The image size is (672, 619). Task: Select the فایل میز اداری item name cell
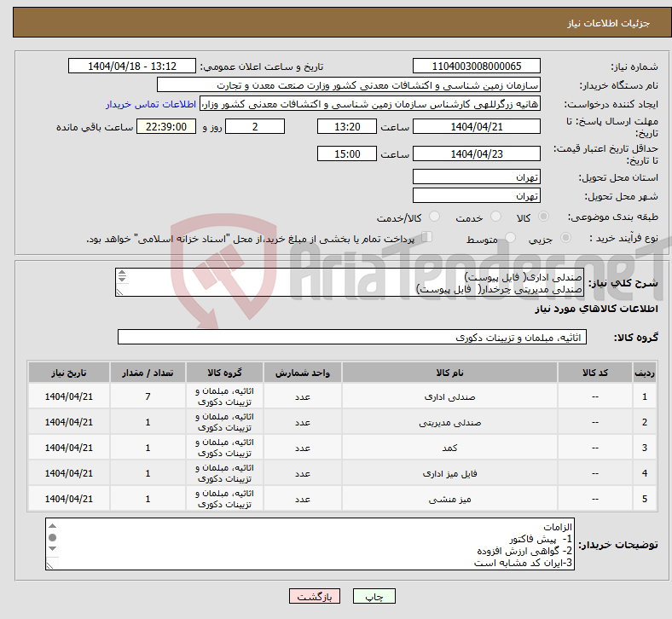point(449,473)
